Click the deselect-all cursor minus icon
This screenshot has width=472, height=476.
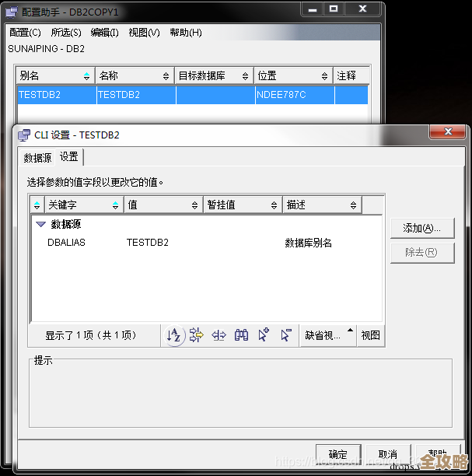point(286,335)
